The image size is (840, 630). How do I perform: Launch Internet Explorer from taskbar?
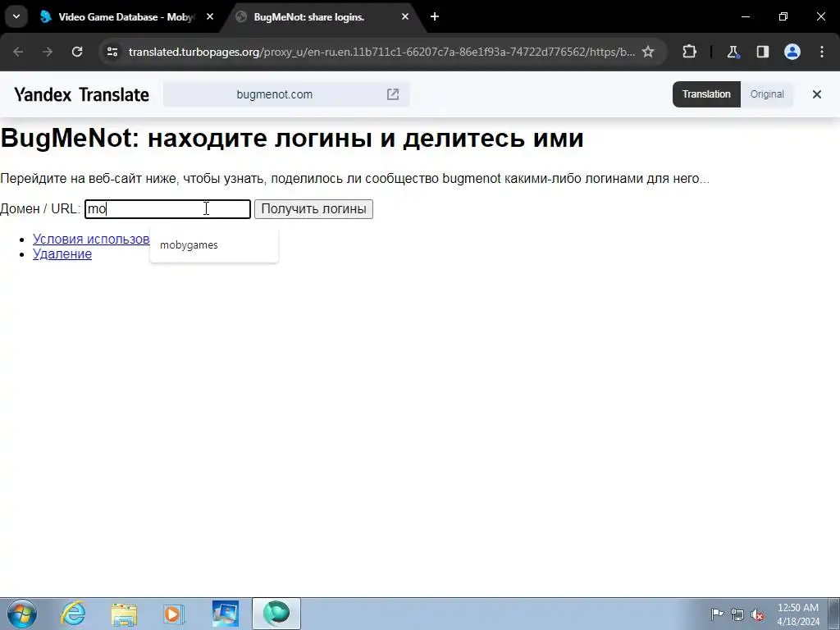(73, 614)
